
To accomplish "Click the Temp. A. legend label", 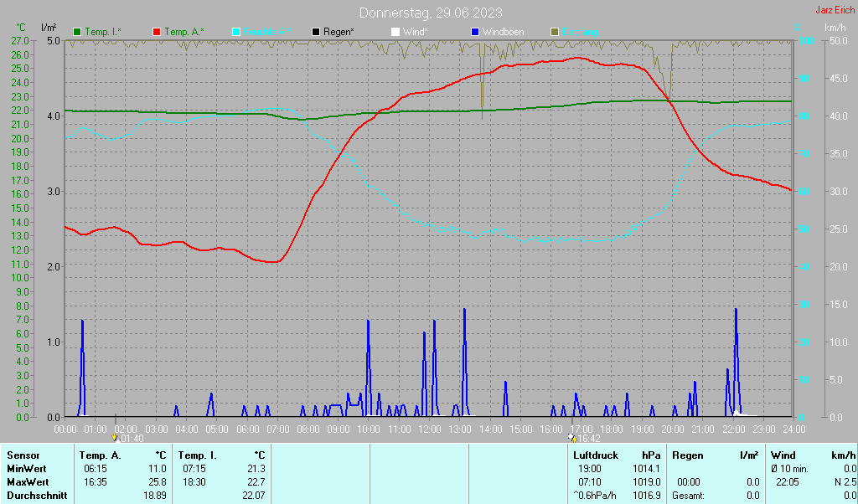I will tap(183, 33).
